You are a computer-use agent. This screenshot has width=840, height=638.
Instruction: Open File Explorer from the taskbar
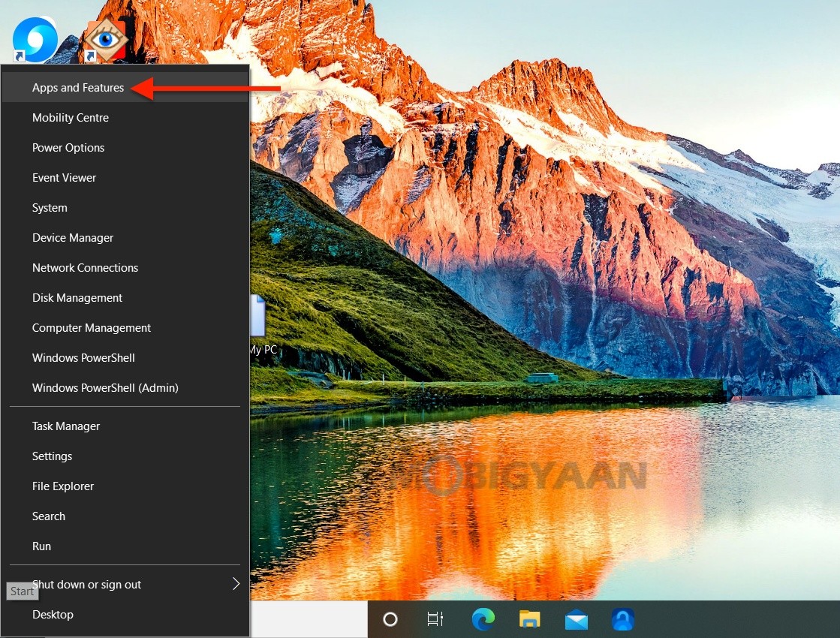[529, 619]
